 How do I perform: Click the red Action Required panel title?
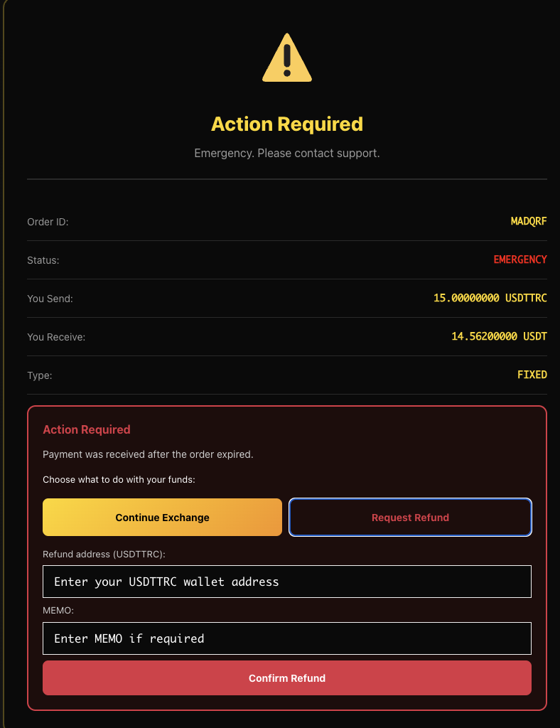pyautogui.click(x=87, y=429)
